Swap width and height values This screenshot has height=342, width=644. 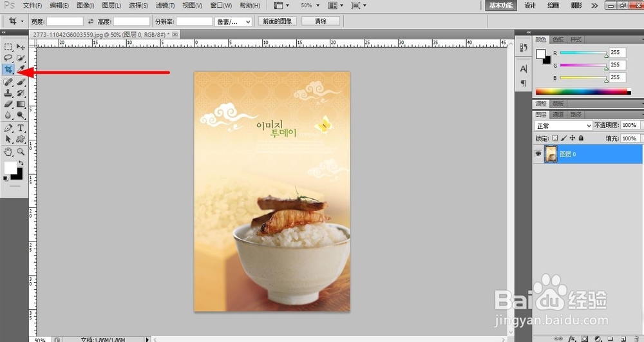point(90,21)
